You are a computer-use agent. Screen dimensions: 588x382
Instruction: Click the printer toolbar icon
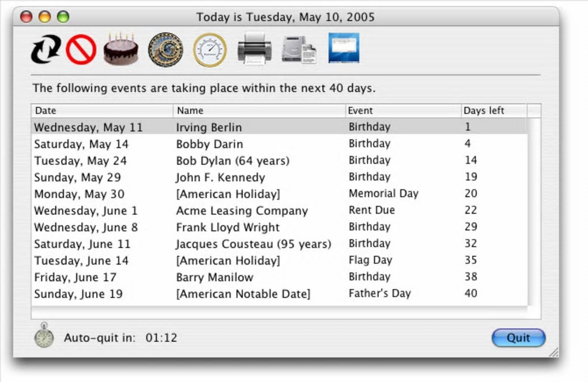point(255,50)
